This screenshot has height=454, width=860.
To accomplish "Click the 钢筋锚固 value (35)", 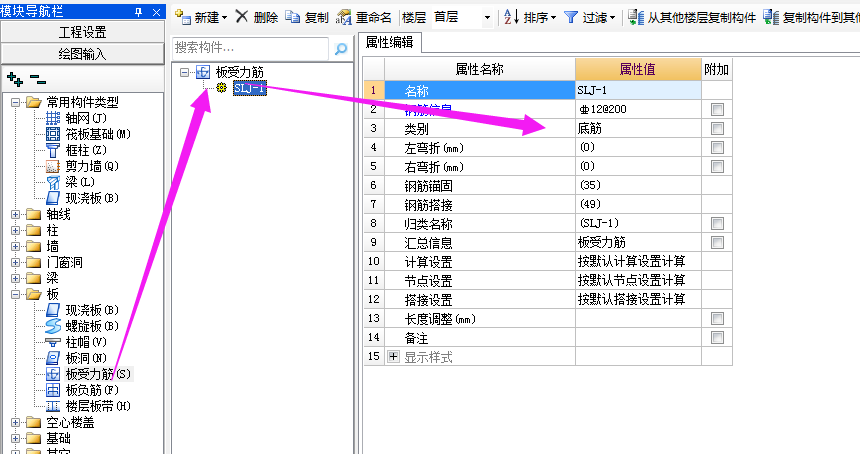I will point(638,185).
